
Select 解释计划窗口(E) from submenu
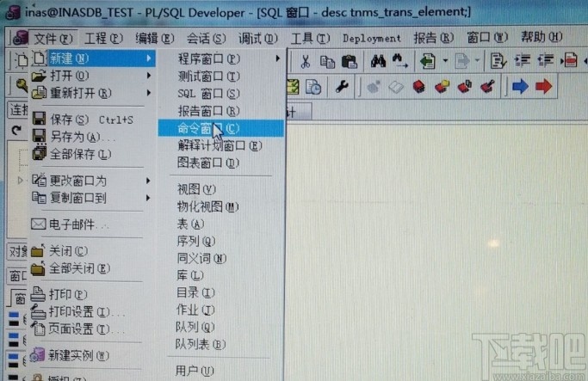(221, 145)
